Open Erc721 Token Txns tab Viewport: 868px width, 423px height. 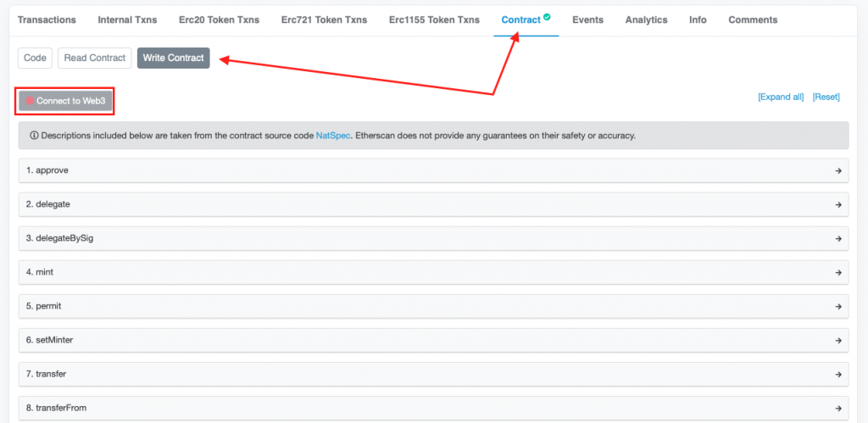click(x=324, y=20)
